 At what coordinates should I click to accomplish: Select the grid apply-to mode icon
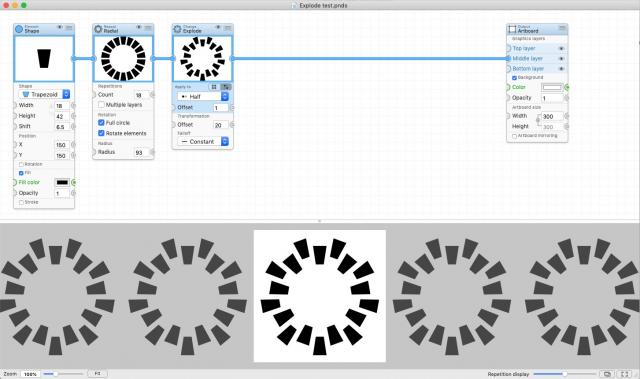click(214, 87)
